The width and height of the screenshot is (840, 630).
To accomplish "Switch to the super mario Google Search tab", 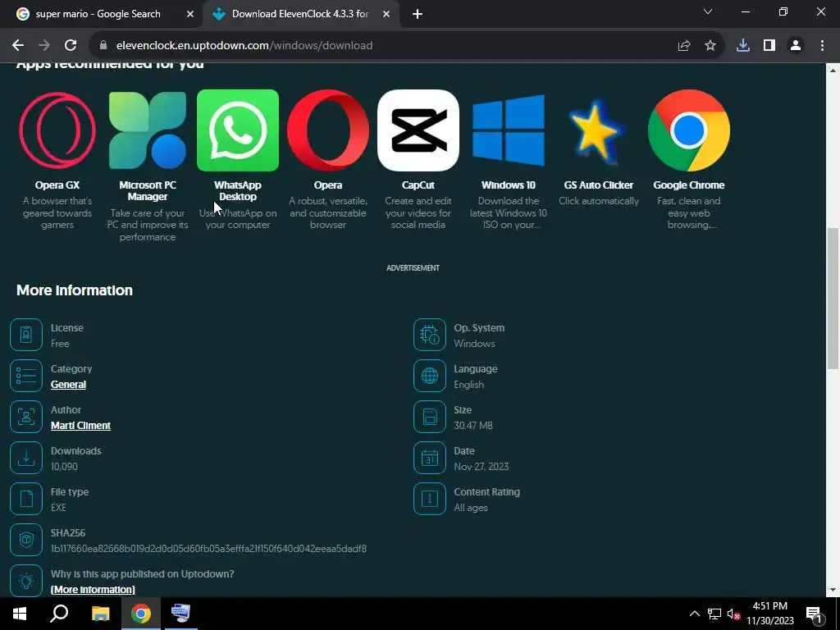I will point(98,14).
